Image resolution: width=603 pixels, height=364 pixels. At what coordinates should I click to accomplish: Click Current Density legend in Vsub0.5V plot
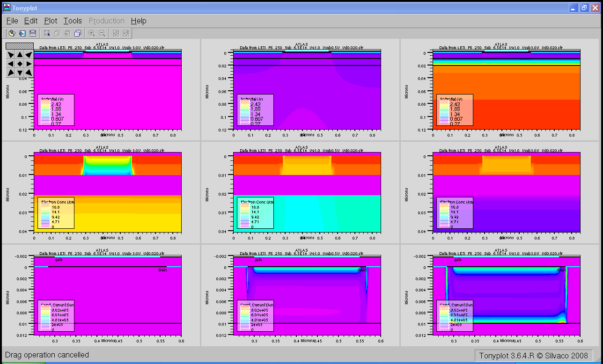tap(255, 316)
